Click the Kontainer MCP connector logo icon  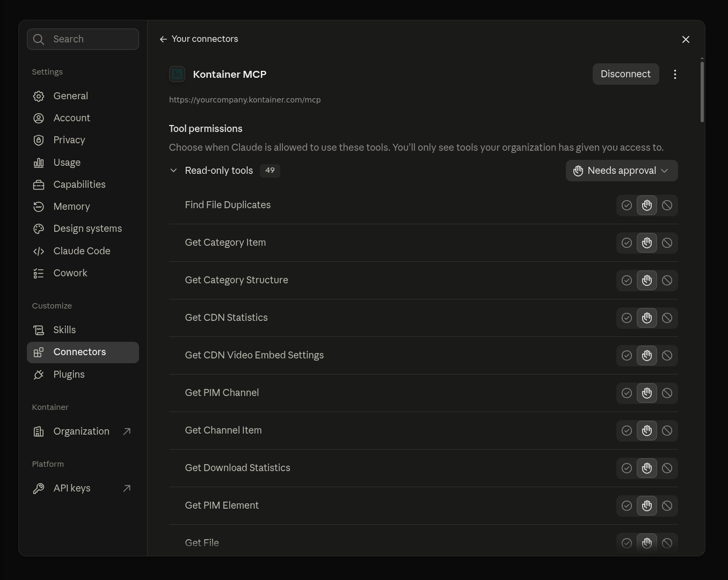tap(177, 74)
